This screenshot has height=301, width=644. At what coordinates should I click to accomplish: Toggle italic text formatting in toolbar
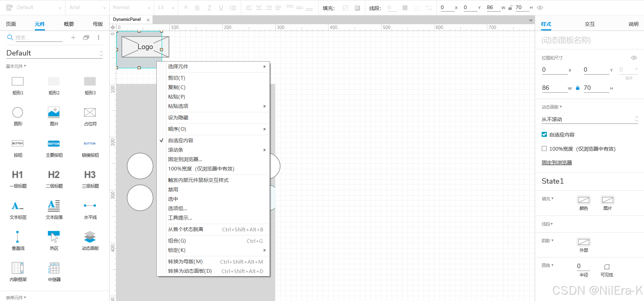tap(209, 8)
